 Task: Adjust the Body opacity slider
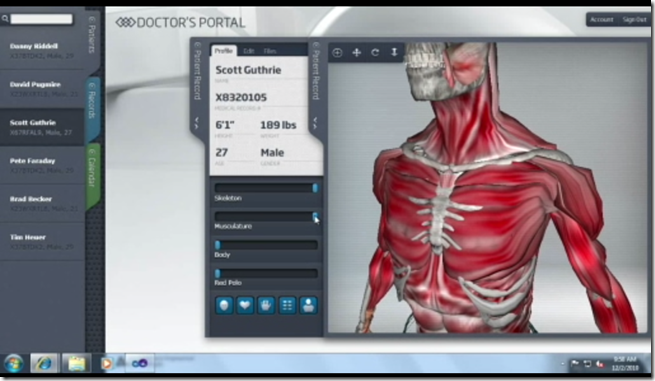(266, 245)
